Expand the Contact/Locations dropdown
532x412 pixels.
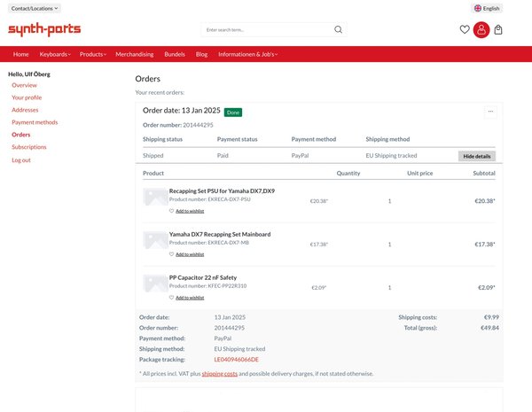pyautogui.click(x=35, y=8)
